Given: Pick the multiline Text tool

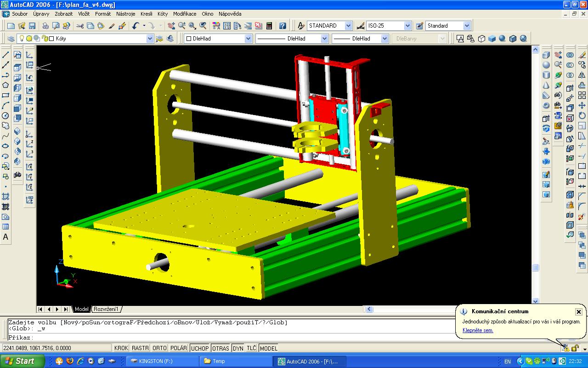Looking at the screenshot, I should tap(6, 237).
